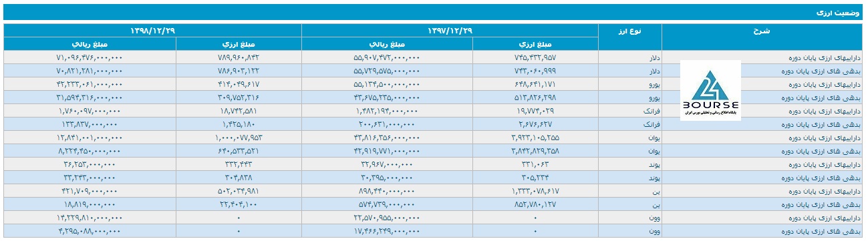
Task: Select the franc amount cell ۱۹,۷۷۴,۰۲۹
Action: [x=535, y=111]
